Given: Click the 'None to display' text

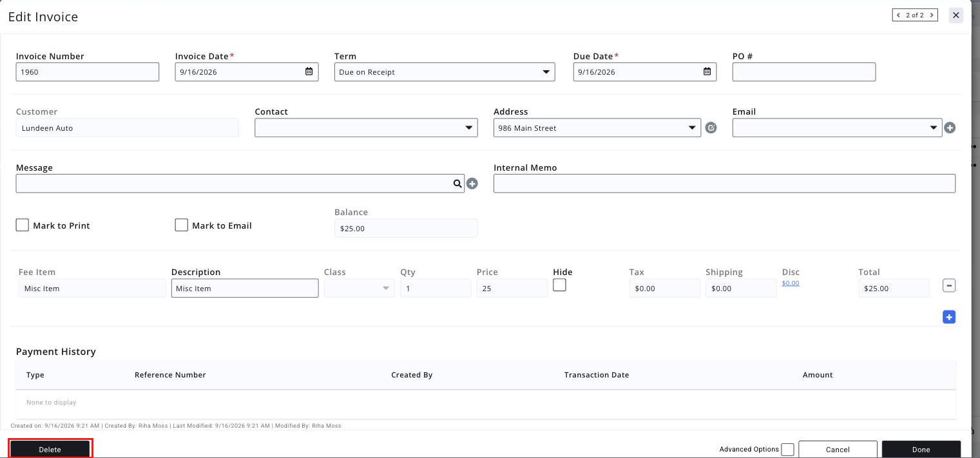Looking at the screenshot, I should pyautogui.click(x=52, y=403).
